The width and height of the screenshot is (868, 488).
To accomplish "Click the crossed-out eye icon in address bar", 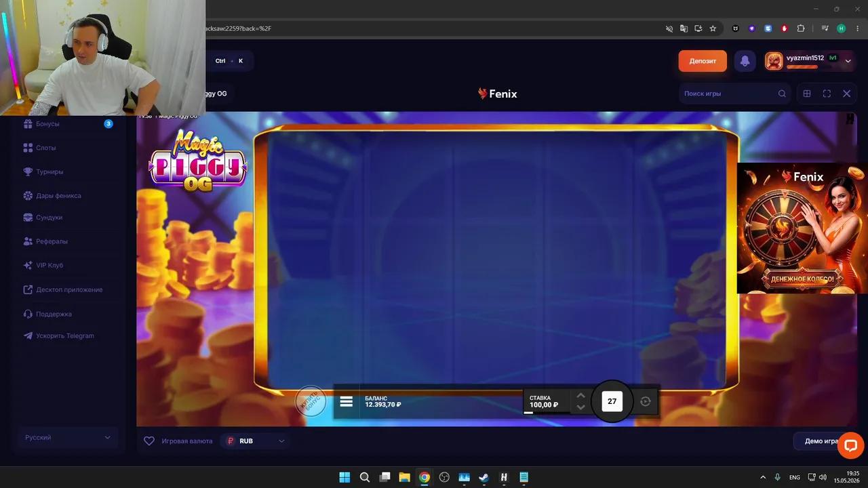I will pos(669,28).
